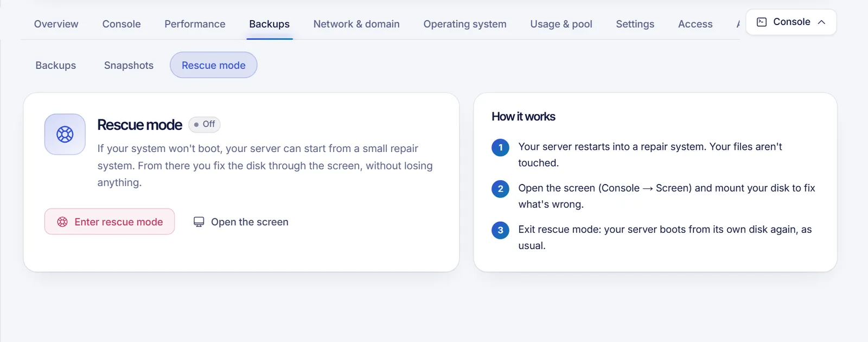
Task: Click the Rescue mode heading text
Action: (140, 125)
